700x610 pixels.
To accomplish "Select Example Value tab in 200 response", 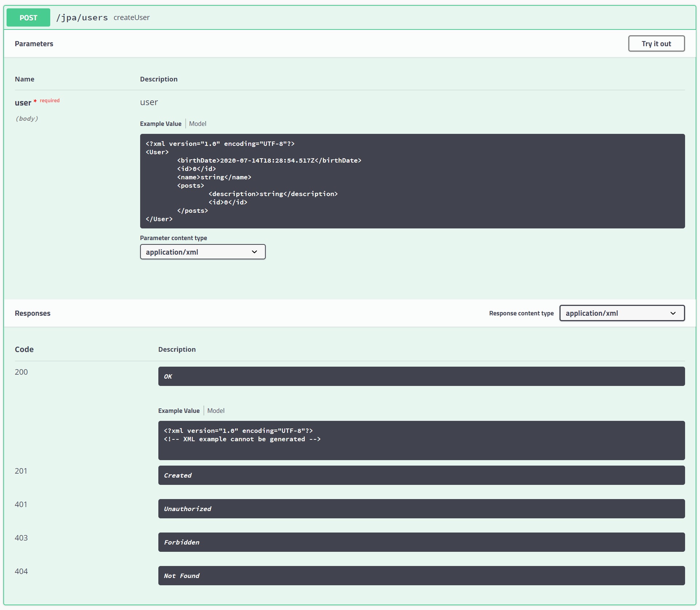I will coord(179,411).
